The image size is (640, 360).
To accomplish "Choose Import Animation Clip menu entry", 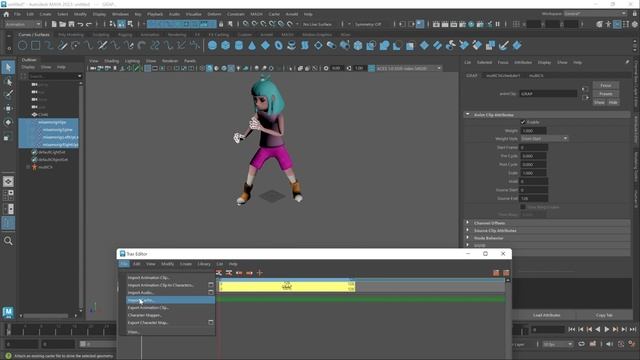I will (x=149, y=278).
